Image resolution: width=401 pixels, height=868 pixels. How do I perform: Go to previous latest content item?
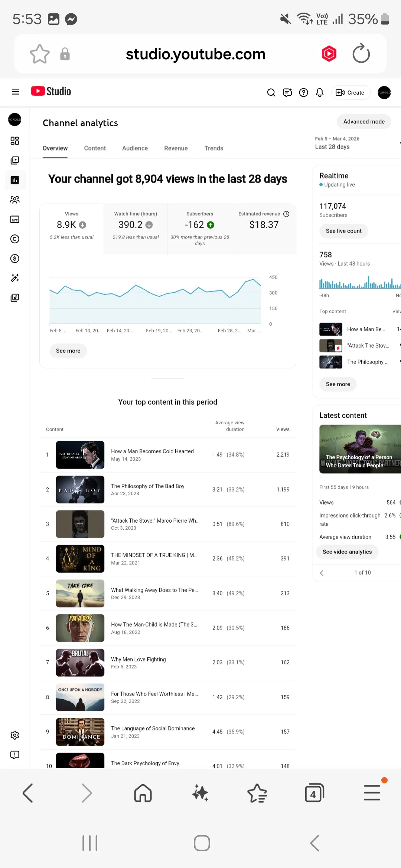[x=322, y=573]
